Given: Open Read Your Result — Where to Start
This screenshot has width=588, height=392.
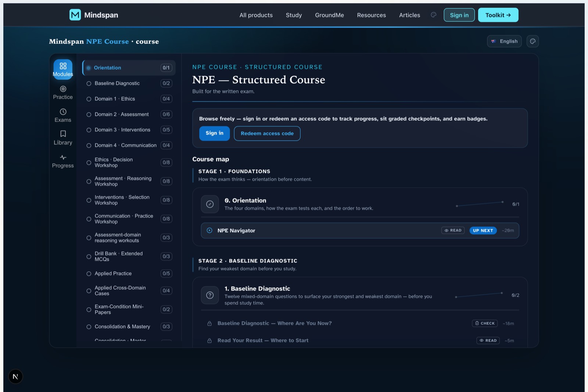Looking at the screenshot, I should 360,341.
